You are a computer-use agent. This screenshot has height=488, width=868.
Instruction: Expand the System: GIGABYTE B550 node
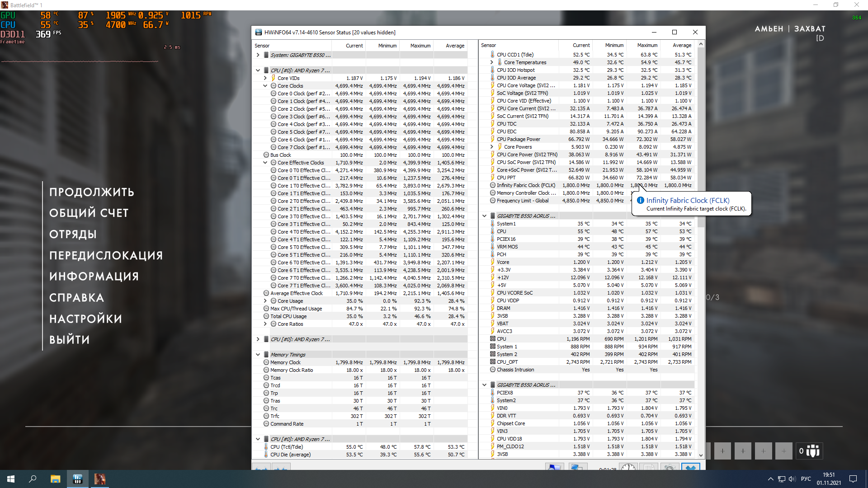(x=258, y=55)
